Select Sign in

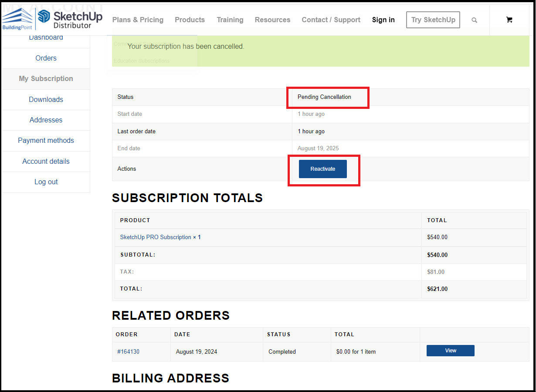coord(383,20)
